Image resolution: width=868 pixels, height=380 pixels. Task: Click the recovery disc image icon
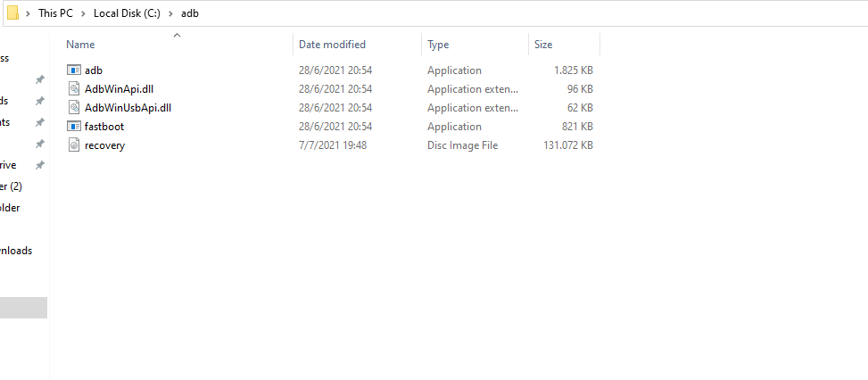click(x=74, y=145)
